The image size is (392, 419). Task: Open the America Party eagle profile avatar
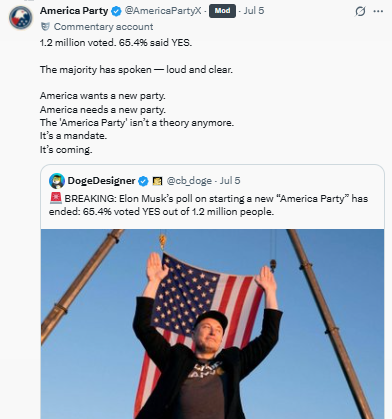point(21,18)
